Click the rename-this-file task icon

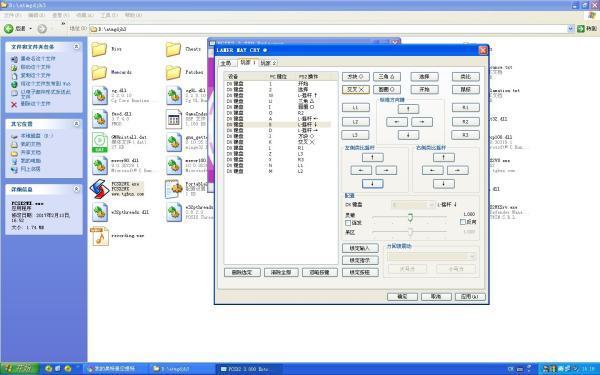(x=14, y=59)
